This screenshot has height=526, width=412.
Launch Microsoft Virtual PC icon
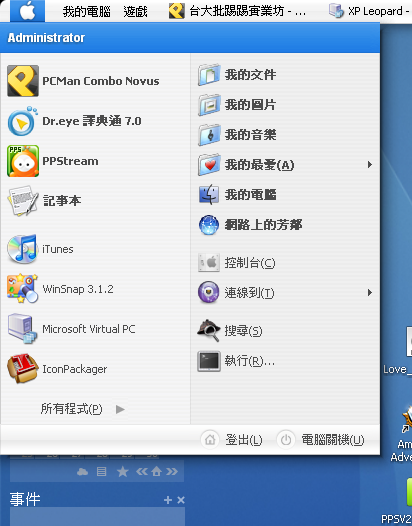pos(22,329)
